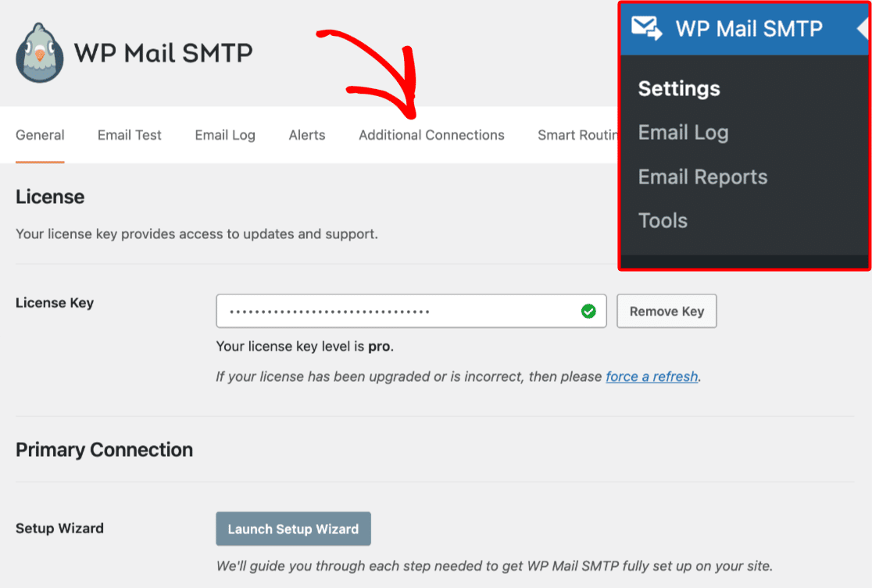The width and height of the screenshot is (872, 588).
Task: Open Email Log in the sidebar menu
Action: point(683,133)
